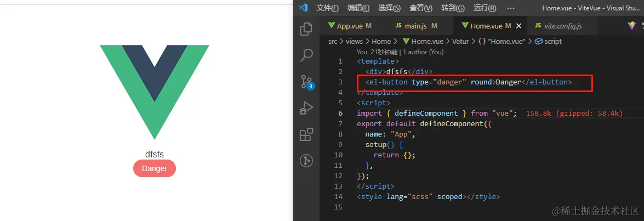Click the purple Vue devtools icon in editor toolbar
Image resolution: width=644 pixels, height=221 pixels.
pyautogui.click(x=632, y=25)
